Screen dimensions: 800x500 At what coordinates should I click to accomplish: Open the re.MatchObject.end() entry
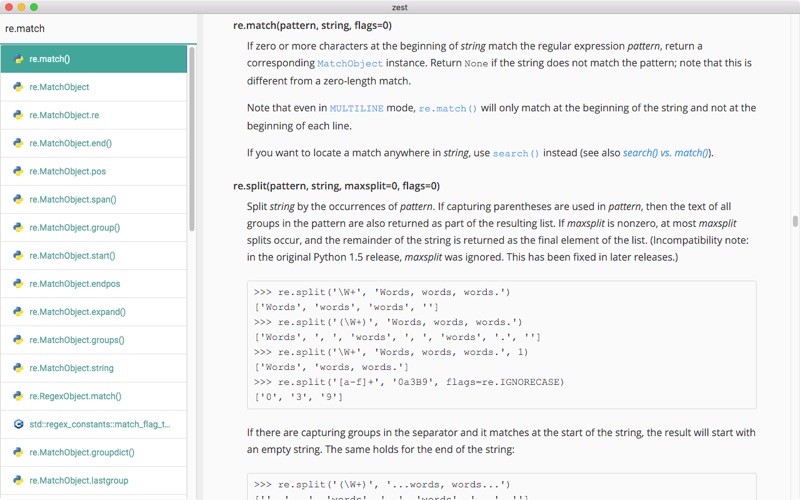tap(94, 143)
